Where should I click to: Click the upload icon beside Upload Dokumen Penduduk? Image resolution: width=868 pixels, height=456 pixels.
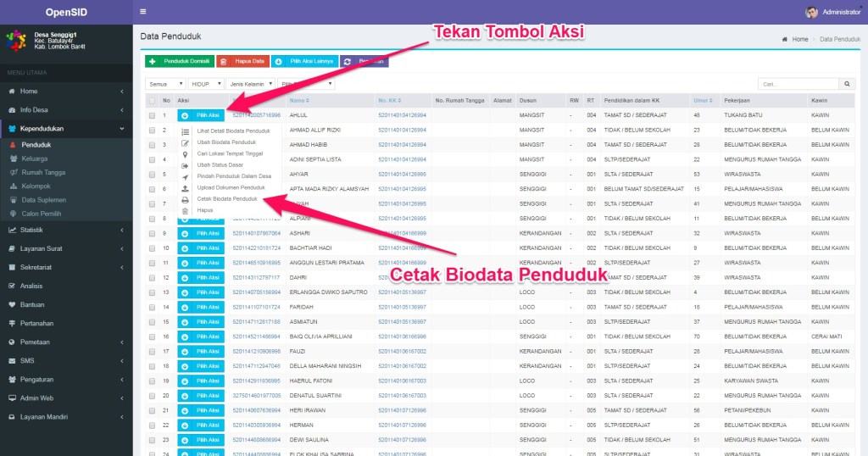186,188
